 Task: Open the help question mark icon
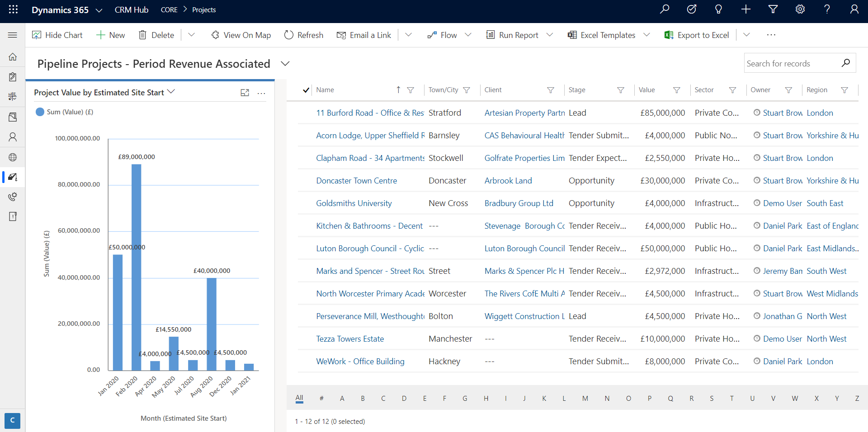point(827,9)
